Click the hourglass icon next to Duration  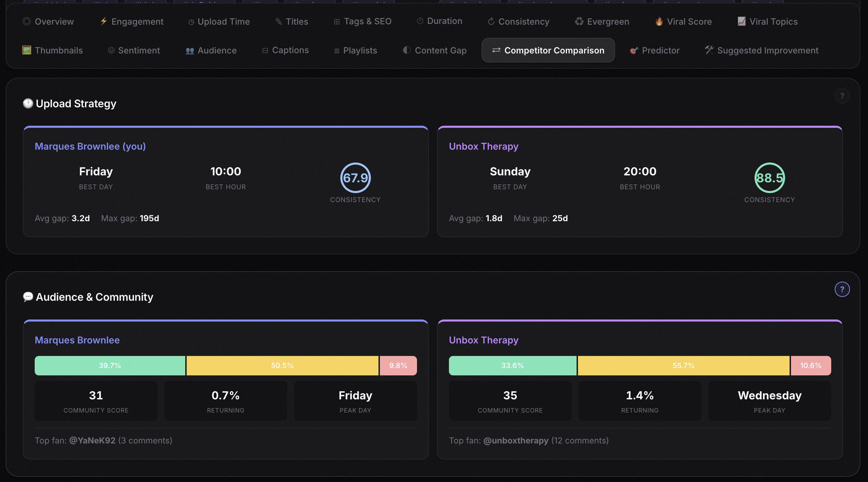[420, 21]
